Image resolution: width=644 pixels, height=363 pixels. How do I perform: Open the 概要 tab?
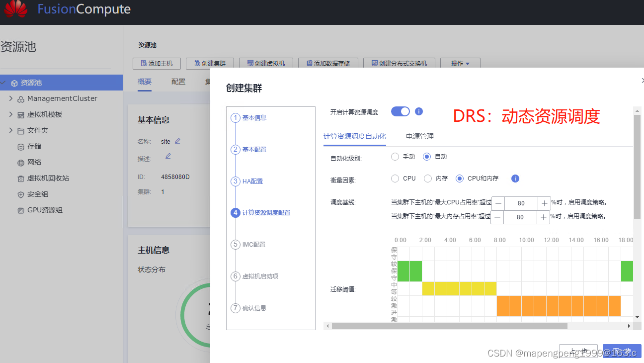tap(145, 82)
